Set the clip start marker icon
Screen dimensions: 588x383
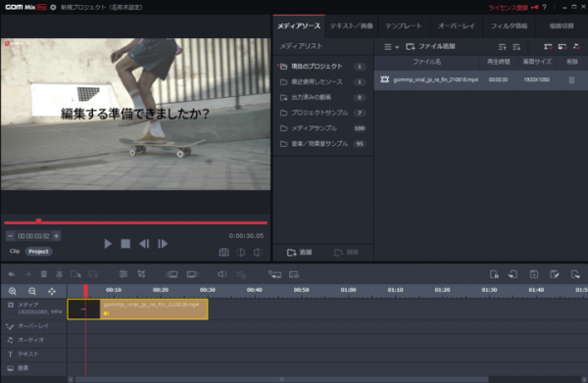pos(241,252)
